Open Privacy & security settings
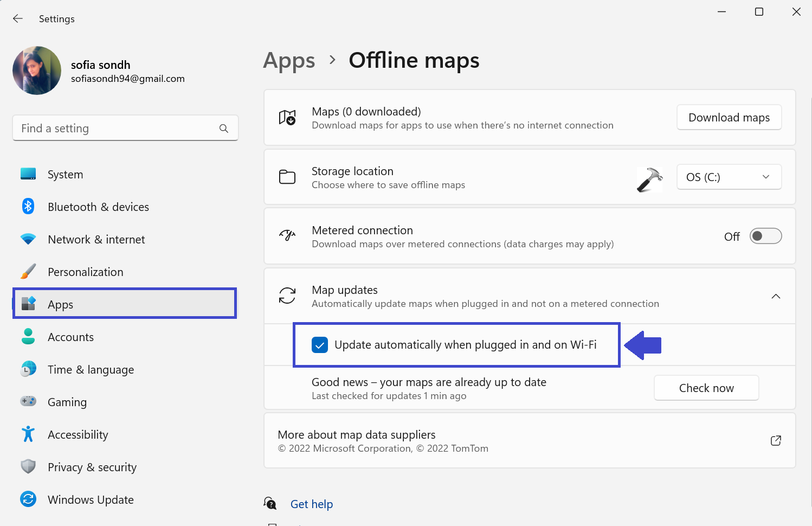This screenshot has height=526, width=812. coord(92,467)
